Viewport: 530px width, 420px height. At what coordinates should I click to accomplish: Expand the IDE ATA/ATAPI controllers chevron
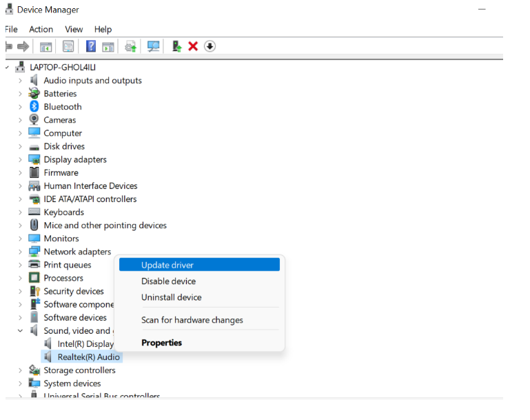pos(20,199)
